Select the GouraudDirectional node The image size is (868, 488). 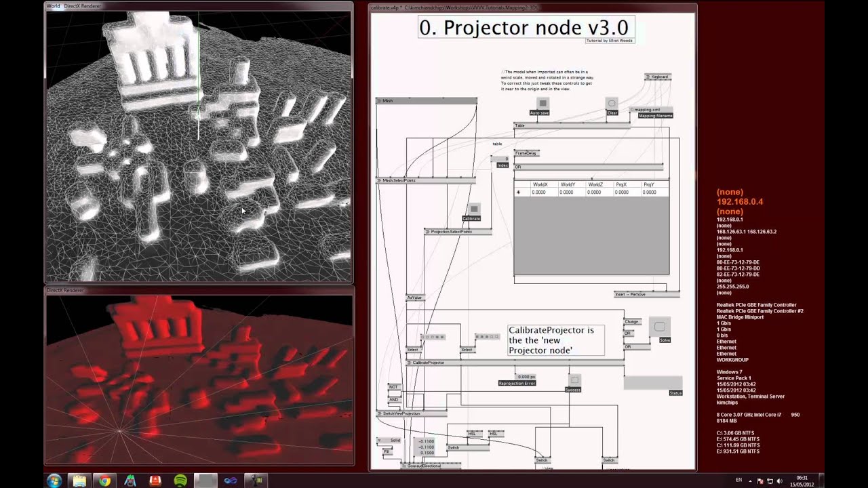(x=431, y=466)
